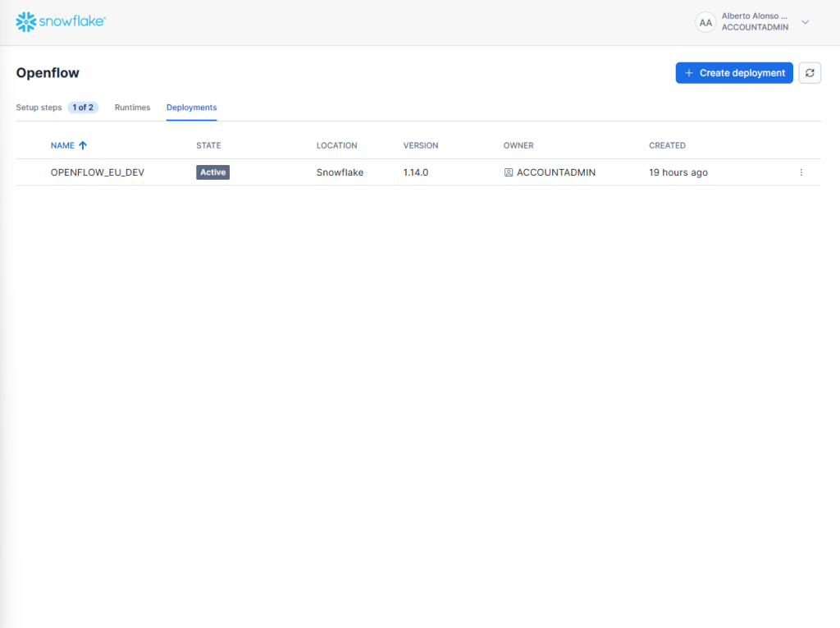Screen dimensions: 840x628
Task: Open the OPENFLOW_EU_DEV deployment
Action: tap(98, 172)
